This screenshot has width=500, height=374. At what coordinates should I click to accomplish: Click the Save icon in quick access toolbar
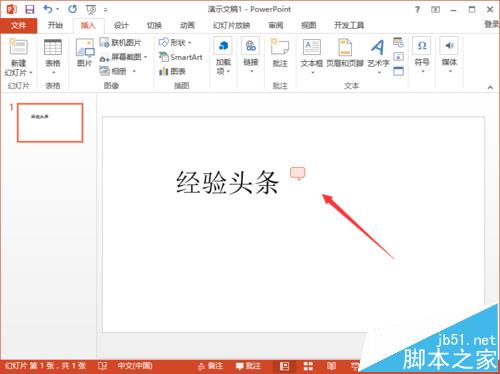[30, 9]
